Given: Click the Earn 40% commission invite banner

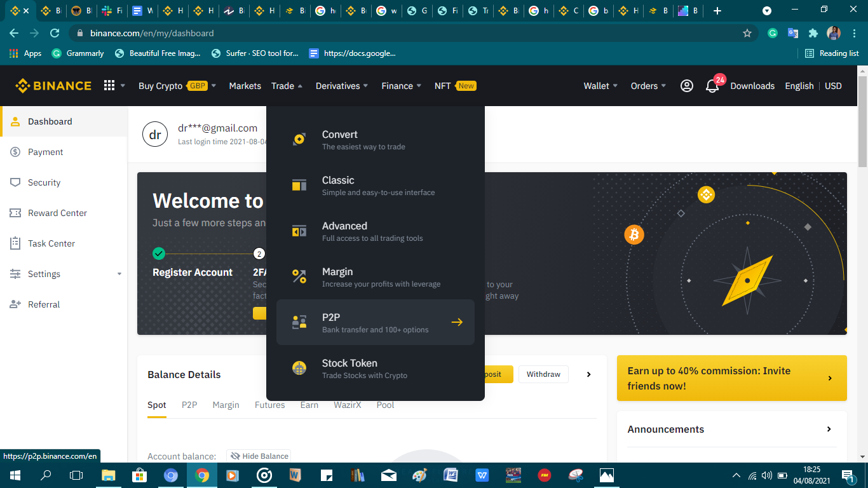Looking at the screenshot, I should (732, 378).
